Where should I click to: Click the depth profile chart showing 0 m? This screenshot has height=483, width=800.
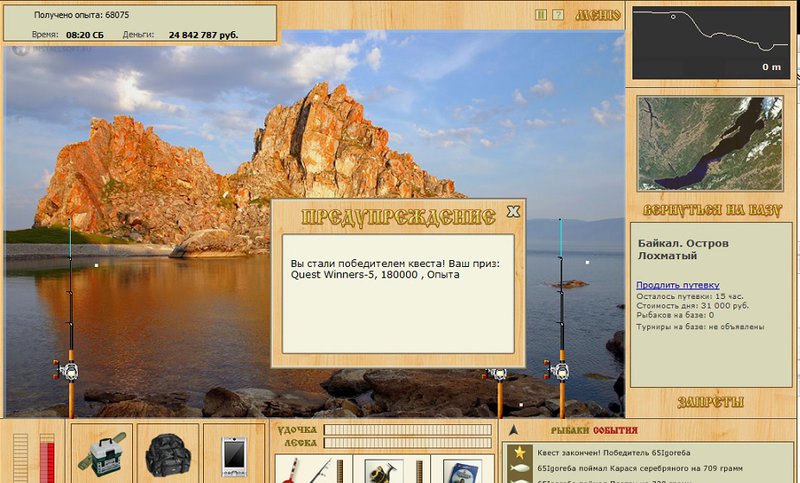(710, 42)
